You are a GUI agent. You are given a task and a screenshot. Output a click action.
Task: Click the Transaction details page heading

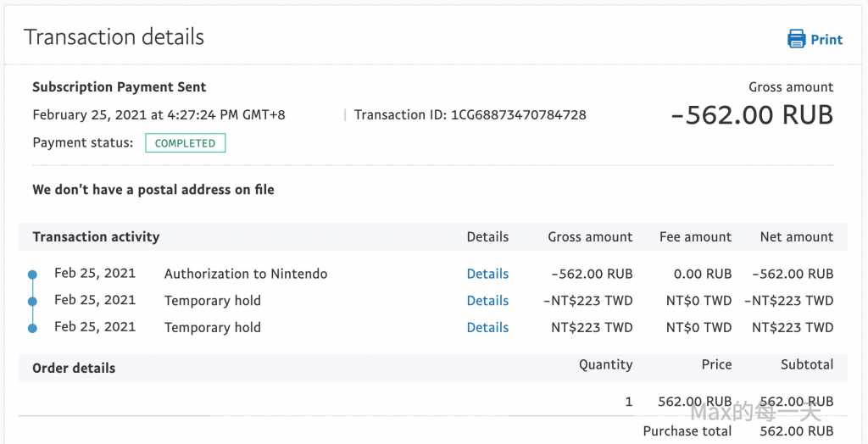pos(114,37)
